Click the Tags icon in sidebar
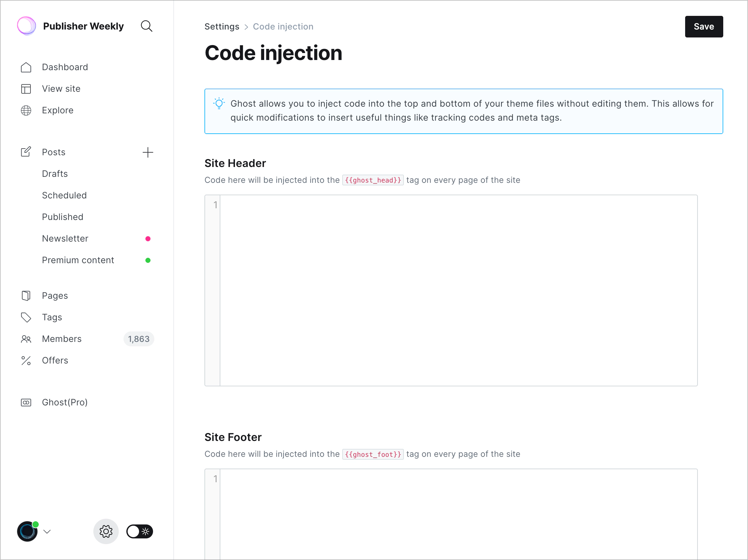 (26, 317)
